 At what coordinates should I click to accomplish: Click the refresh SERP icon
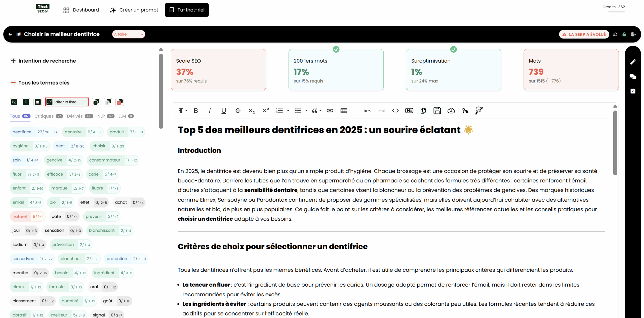pos(615,34)
